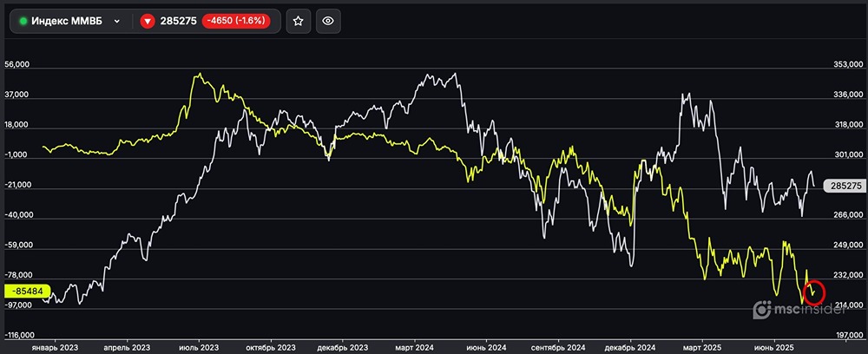Image resolution: width=868 pixels, height=354 pixels.
Task: Click the 56,000 left axis value
Action: [17, 65]
